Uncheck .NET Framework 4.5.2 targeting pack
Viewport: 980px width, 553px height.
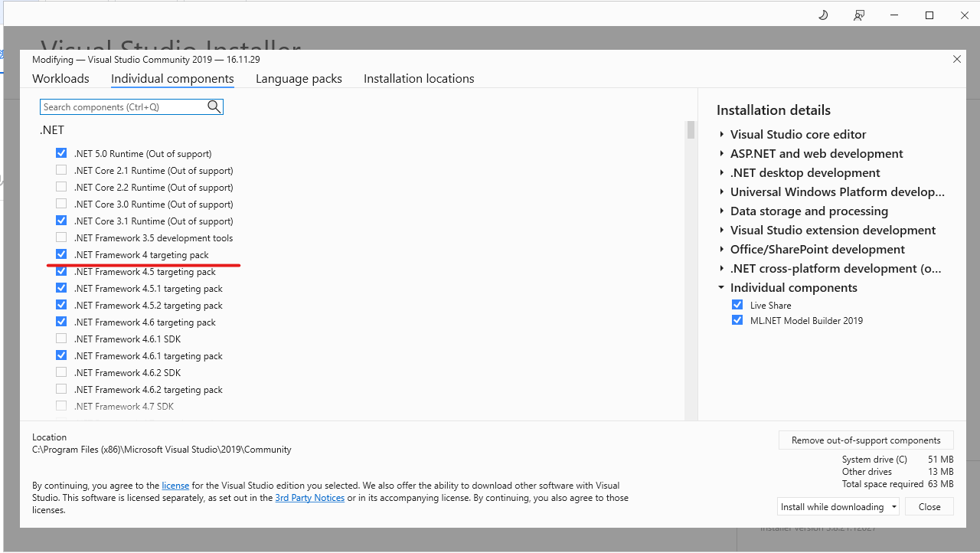[61, 305]
